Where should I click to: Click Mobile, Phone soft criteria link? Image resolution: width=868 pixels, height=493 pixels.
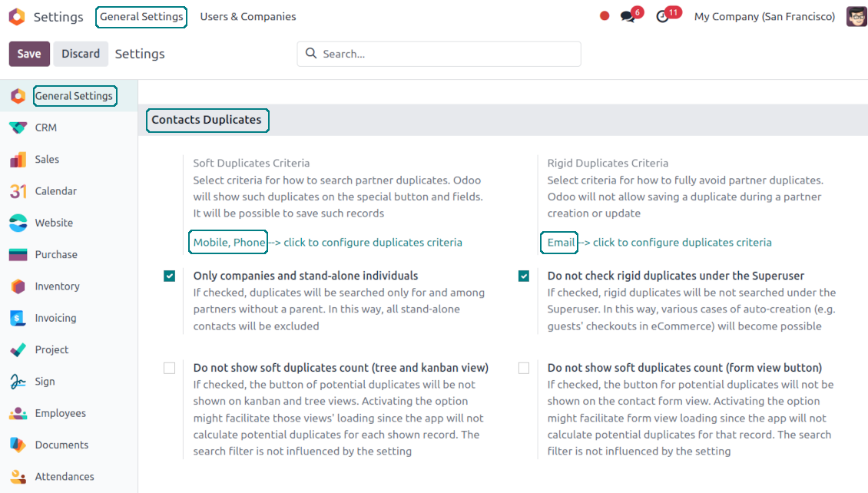pos(229,243)
